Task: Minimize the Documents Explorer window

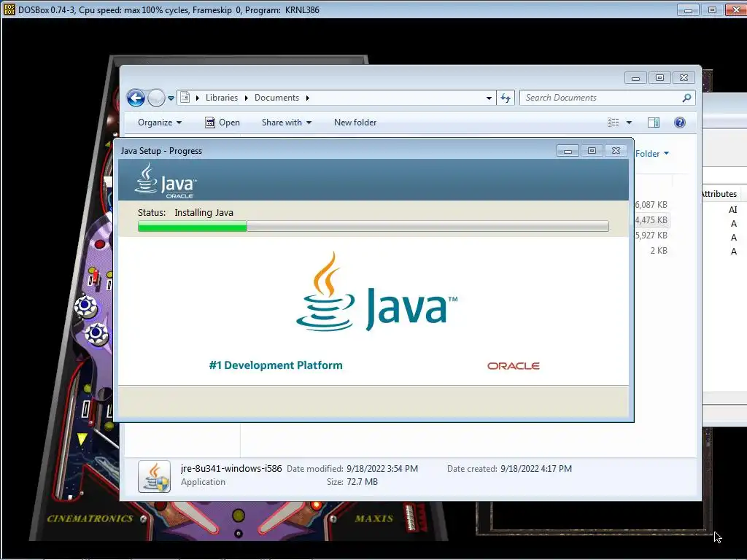Action: click(635, 78)
